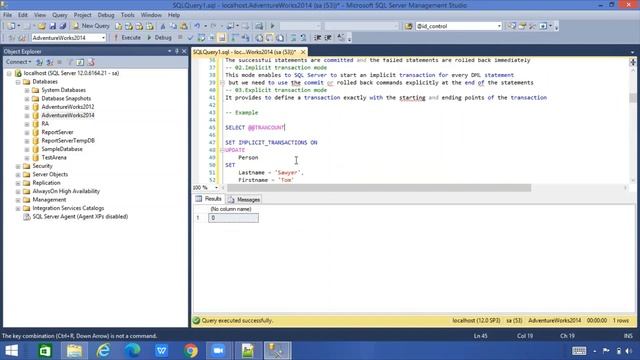Select Integration Services Catalogs folder

tap(68, 208)
